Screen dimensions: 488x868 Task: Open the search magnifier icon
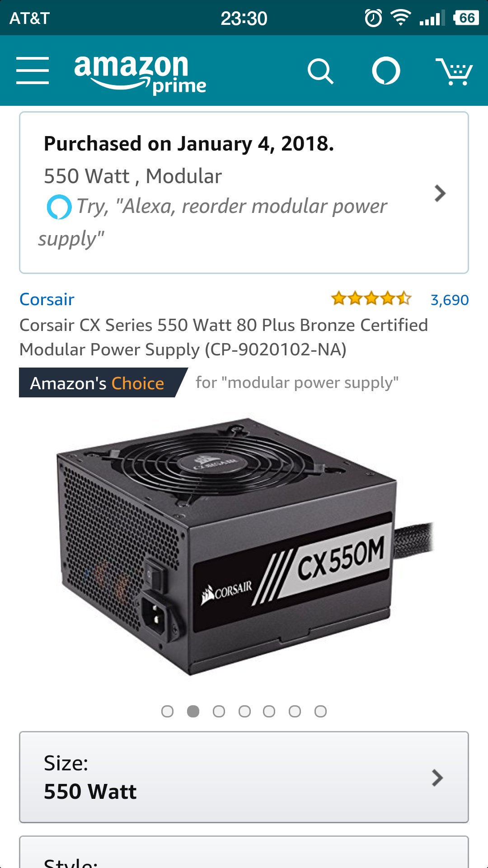(x=320, y=71)
